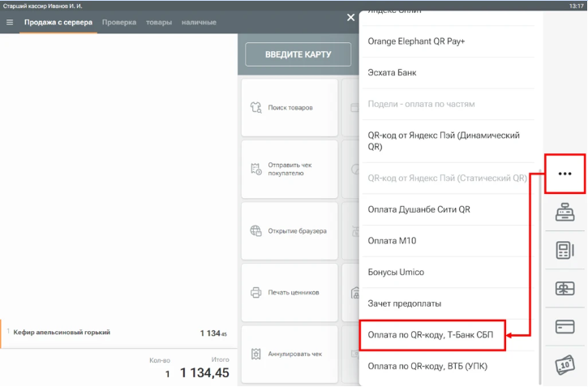Click the ВВЕДИТЕ КАРТУ button
588x387 pixels.
298,54
